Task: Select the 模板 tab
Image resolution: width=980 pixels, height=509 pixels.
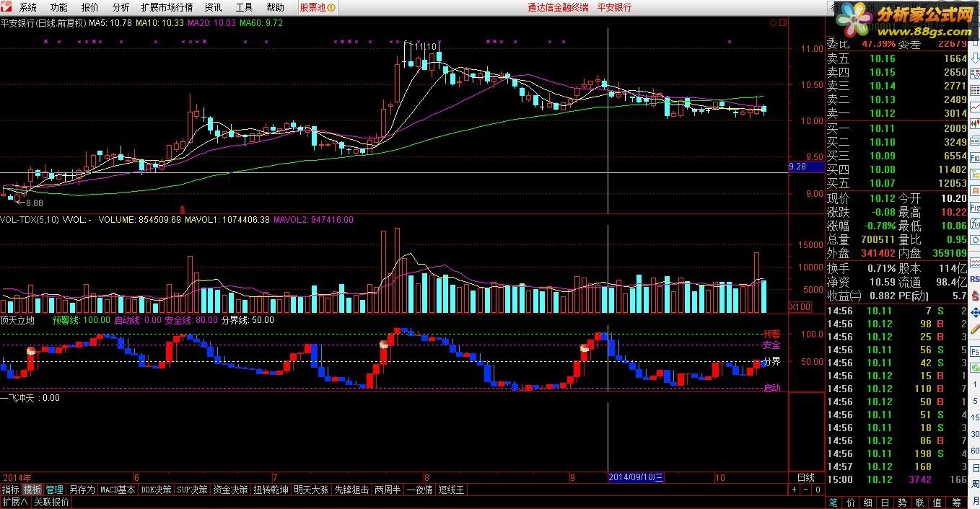Action: click(x=32, y=490)
